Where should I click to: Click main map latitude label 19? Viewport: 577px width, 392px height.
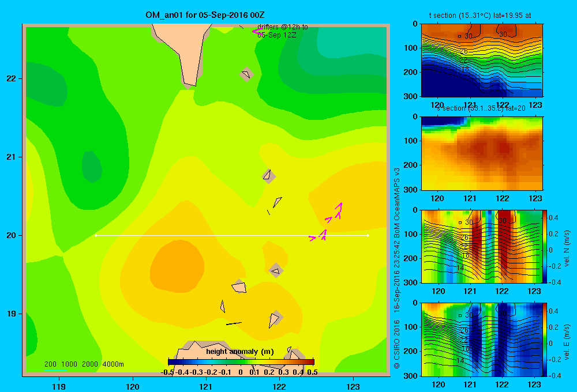[x=12, y=314]
